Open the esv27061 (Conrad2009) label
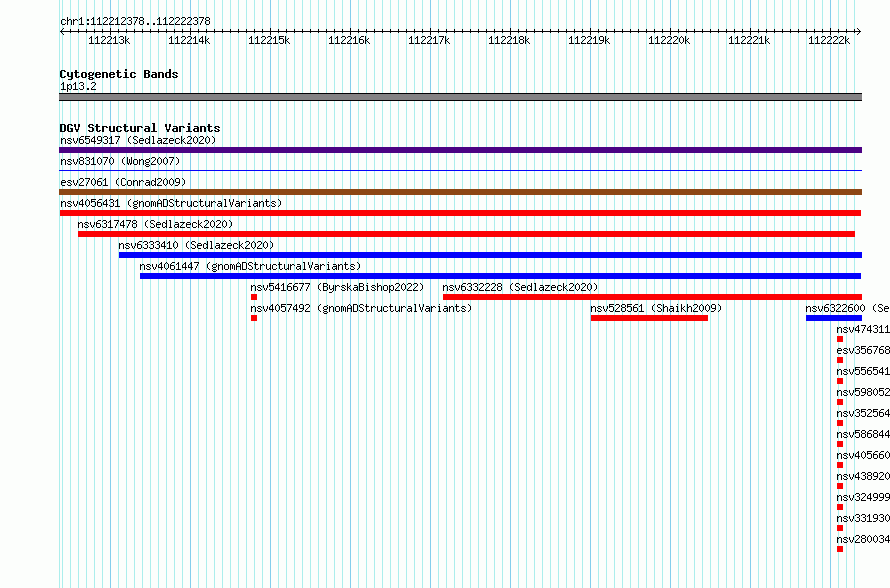This screenshot has height=588, width=890. (x=123, y=182)
